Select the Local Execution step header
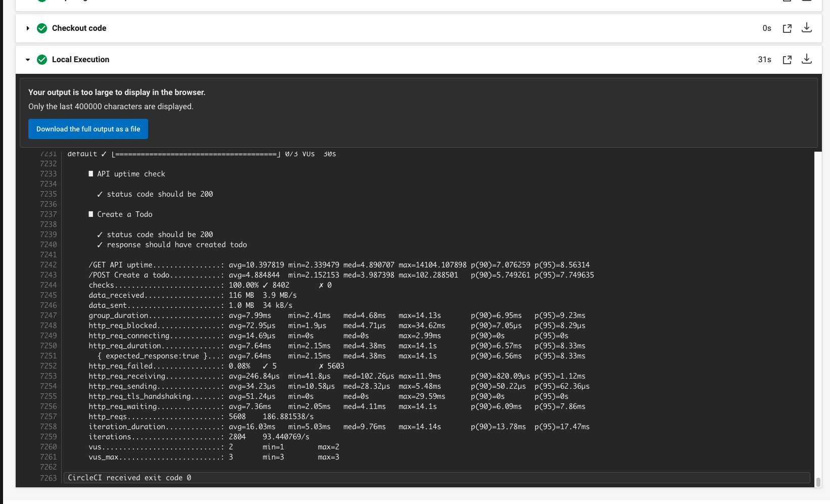Viewport: 830px width, 504px height. [x=80, y=59]
